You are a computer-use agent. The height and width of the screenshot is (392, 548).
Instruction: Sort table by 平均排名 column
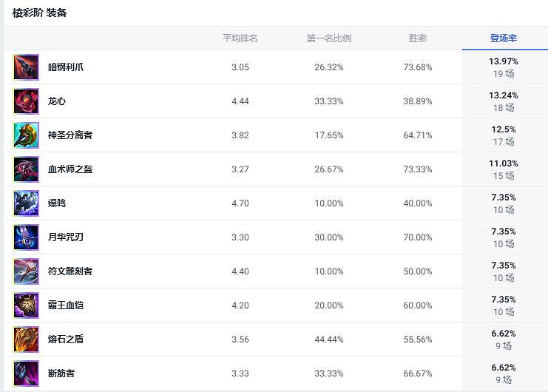coord(240,38)
